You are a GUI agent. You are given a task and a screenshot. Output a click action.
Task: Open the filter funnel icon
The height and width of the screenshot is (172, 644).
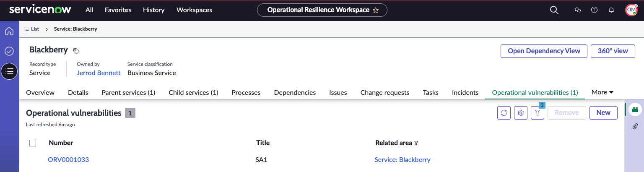coord(538,112)
